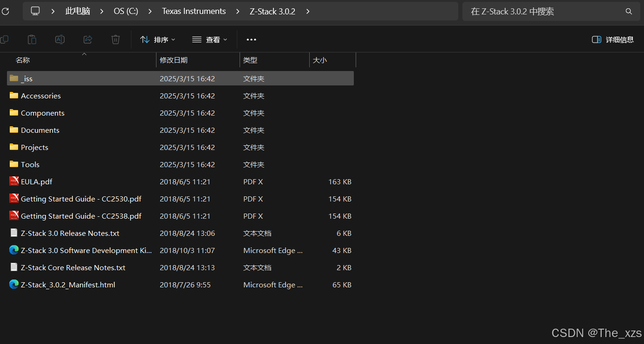
Task: Click the _iss folder icon
Action: pyautogui.click(x=14, y=78)
